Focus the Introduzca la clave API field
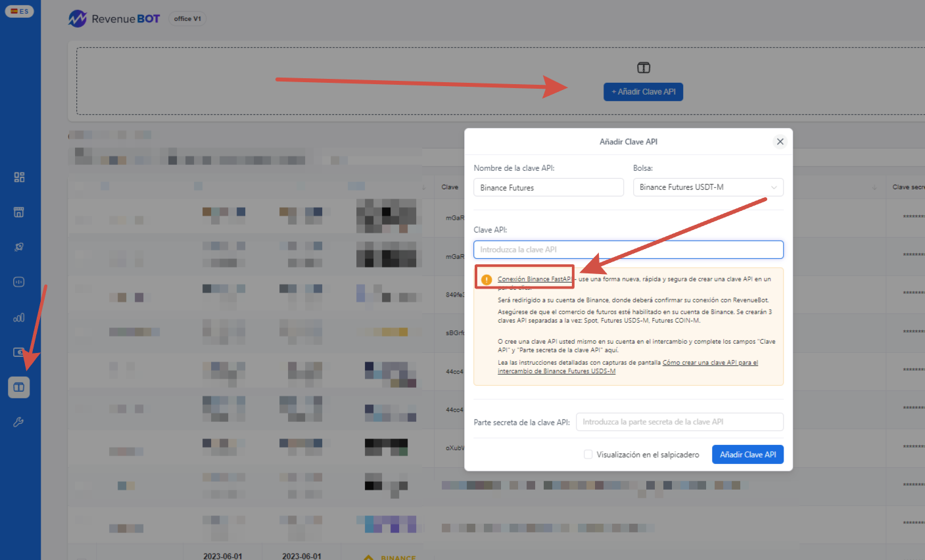Viewport: 925px width, 560px height. (629, 250)
